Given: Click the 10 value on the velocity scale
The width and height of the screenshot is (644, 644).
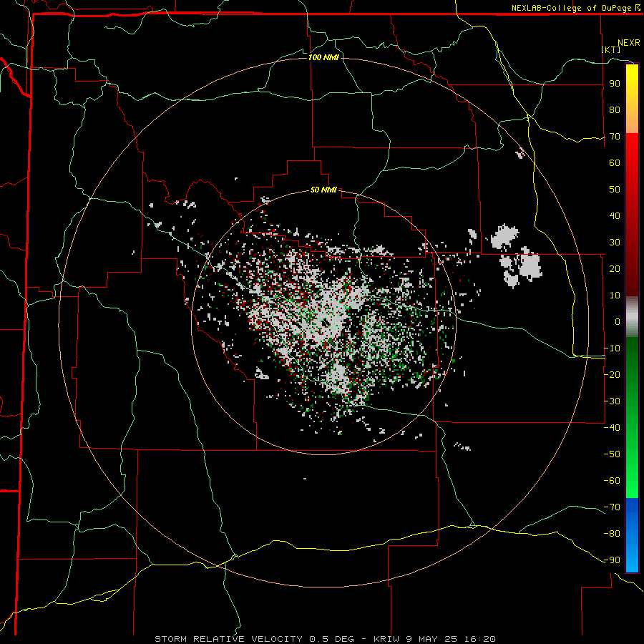Looking at the screenshot, I should coord(615,296).
